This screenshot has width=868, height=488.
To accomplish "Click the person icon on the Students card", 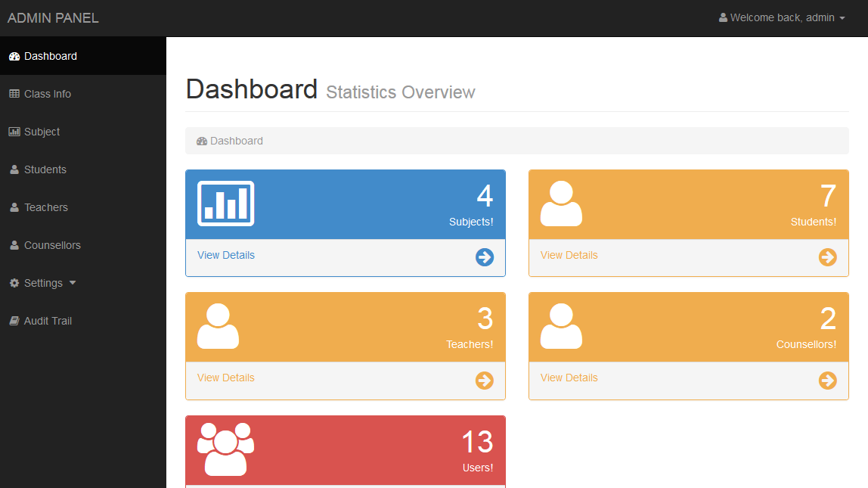I will click(560, 203).
